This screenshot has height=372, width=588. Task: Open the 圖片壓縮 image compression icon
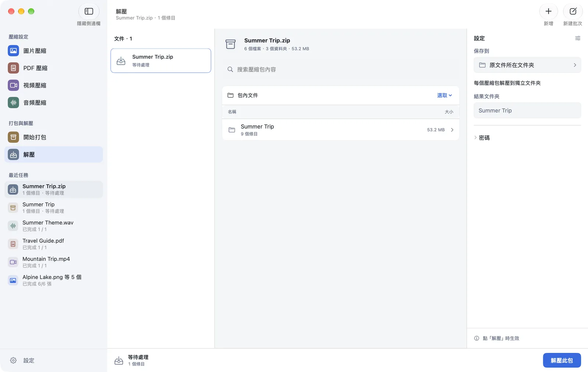click(14, 51)
